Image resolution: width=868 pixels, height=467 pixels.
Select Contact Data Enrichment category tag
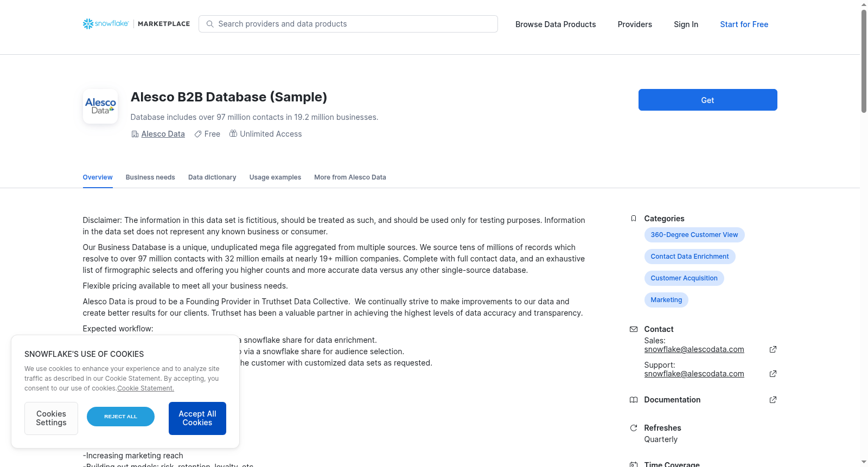[690, 257]
